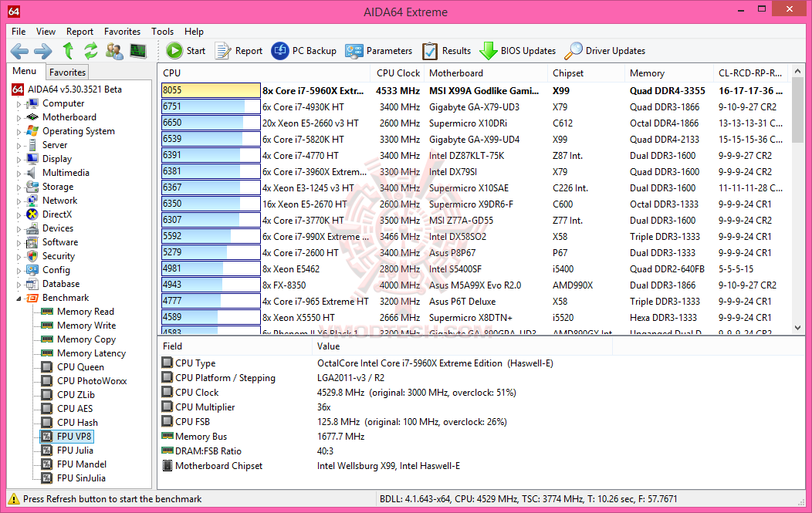The image size is (812, 513).
Task: Click the results list scroll down arrow
Action: [x=797, y=328]
